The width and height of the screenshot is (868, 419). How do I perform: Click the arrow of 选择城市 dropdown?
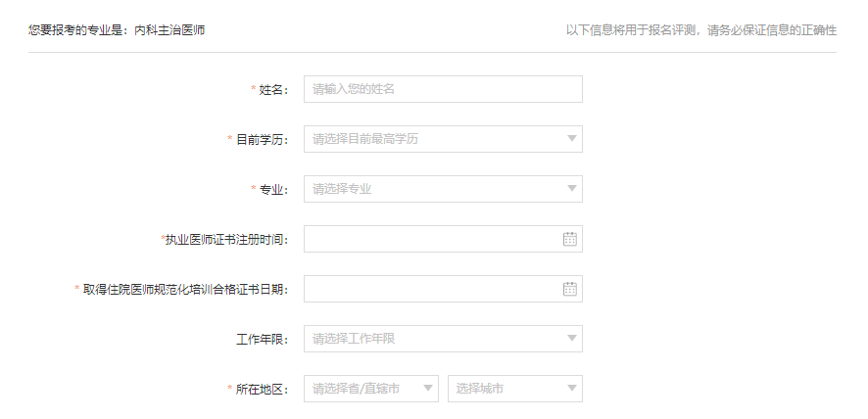[572, 389]
